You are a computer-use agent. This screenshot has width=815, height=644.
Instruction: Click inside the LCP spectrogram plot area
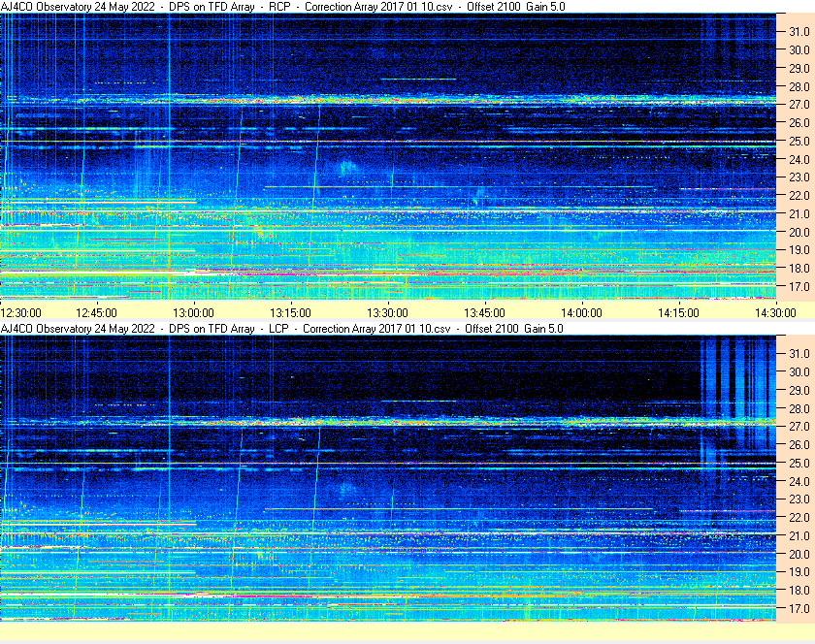[388, 478]
